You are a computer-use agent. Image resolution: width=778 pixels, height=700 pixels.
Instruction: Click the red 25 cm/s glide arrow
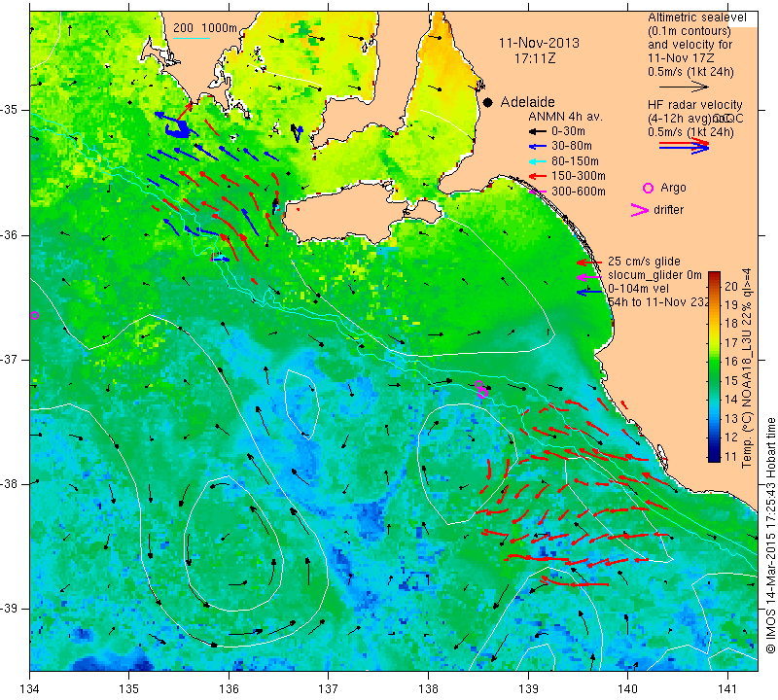coord(589,262)
